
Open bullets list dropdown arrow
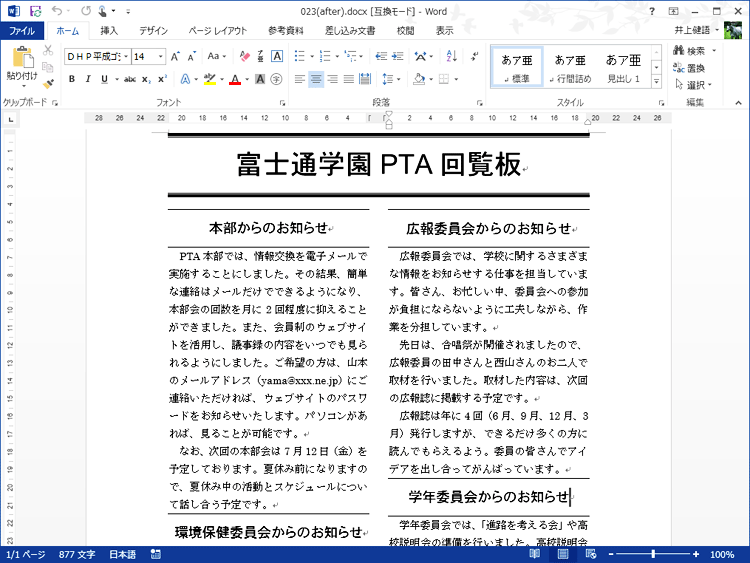coord(312,56)
